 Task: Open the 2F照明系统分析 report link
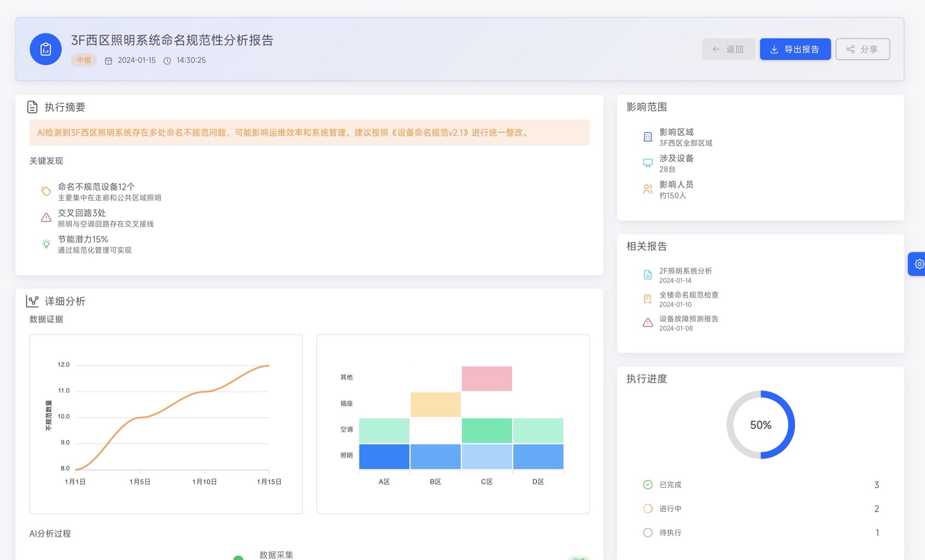(x=686, y=271)
